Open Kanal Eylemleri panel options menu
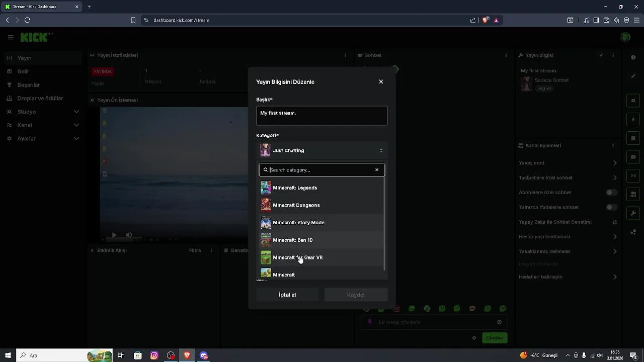The width and height of the screenshot is (644, 362). [613, 145]
